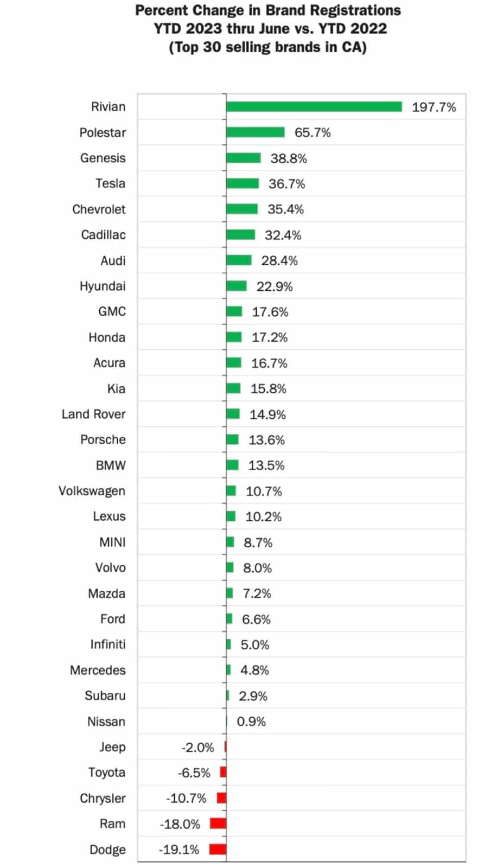Select the Toyota brand label

(107, 773)
